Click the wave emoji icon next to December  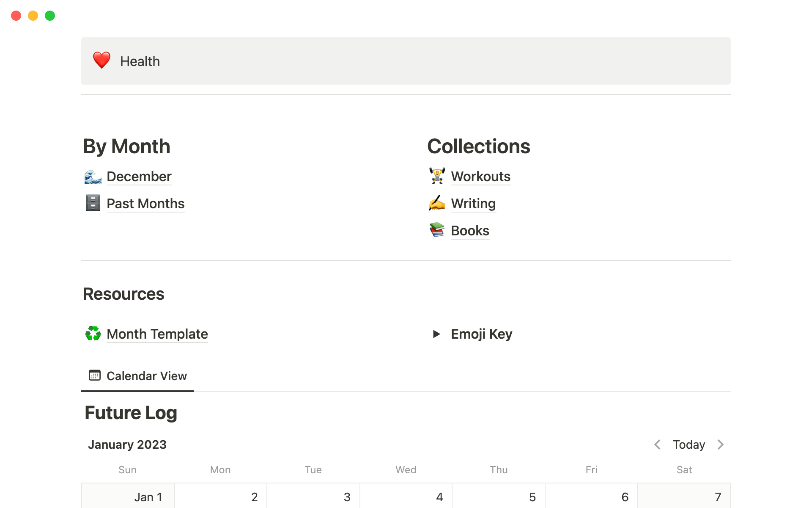pyautogui.click(x=93, y=177)
